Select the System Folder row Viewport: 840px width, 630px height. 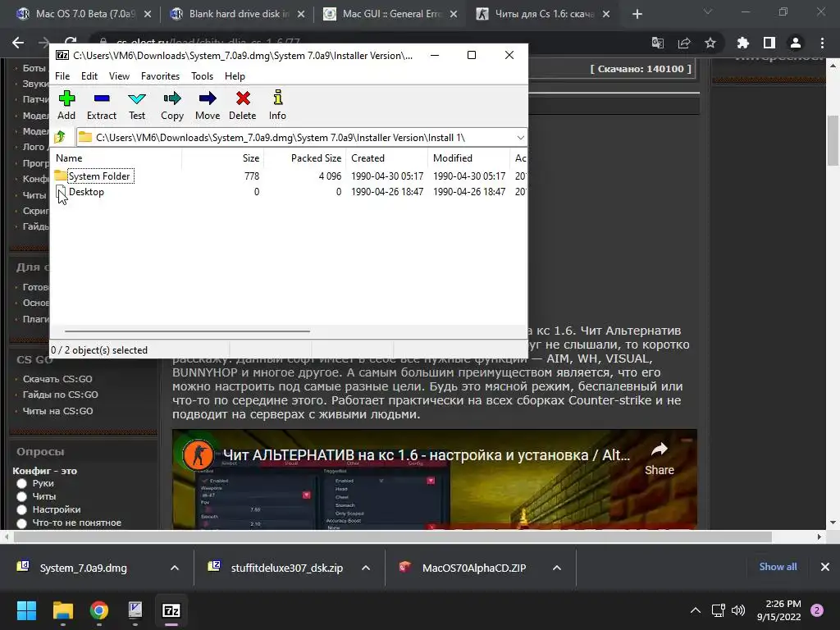[290, 176]
